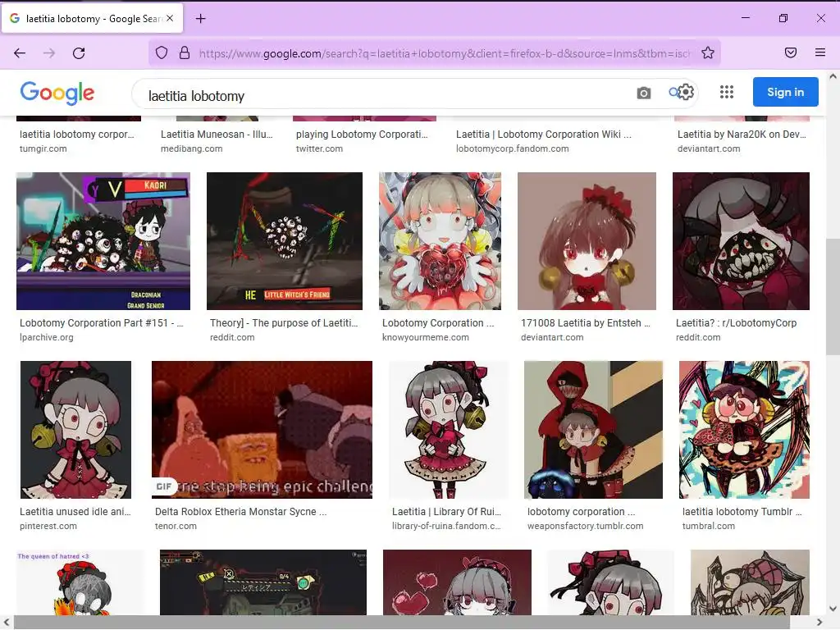The height and width of the screenshot is (630, 840).
Task: Click the lparchive.org source text
Action: click(47, 337)
